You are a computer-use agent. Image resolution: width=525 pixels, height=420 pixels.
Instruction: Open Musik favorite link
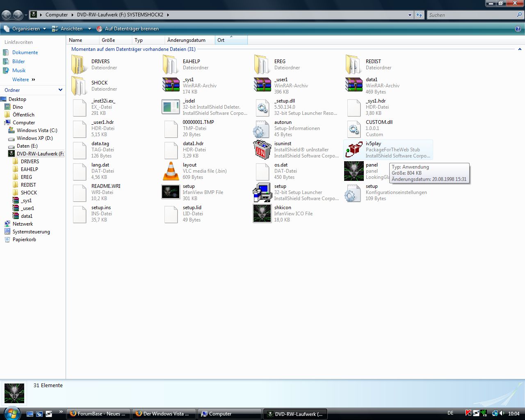pos(19,71)
